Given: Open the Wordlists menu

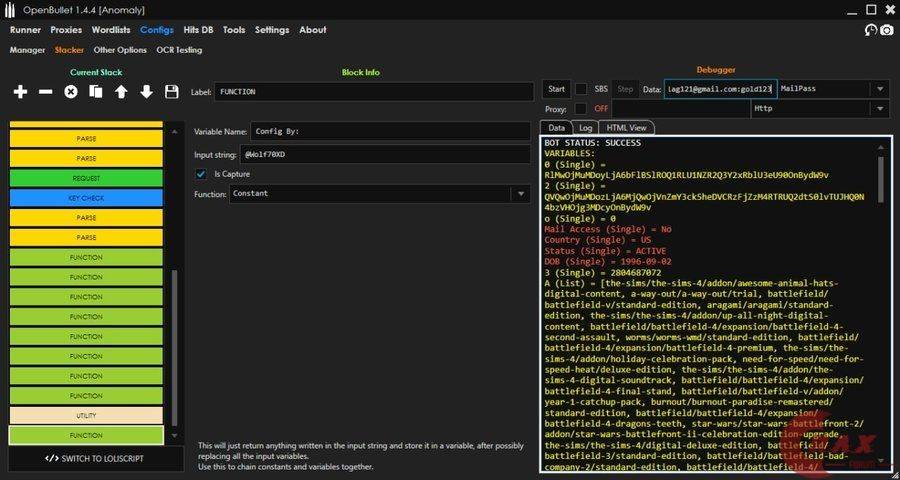Looking at the screenshot, I should (111, 30).
